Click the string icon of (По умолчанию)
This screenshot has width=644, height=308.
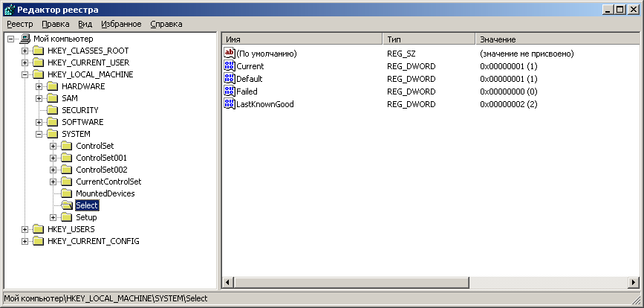tap(230, 53)
